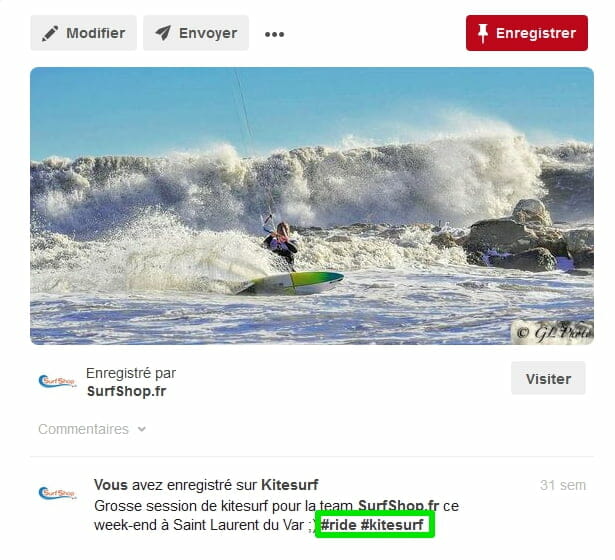This screenshot has width=615, height=560.
Task: Expand the Commentaires chevron arrow
Action: click(x=142, y=429)
